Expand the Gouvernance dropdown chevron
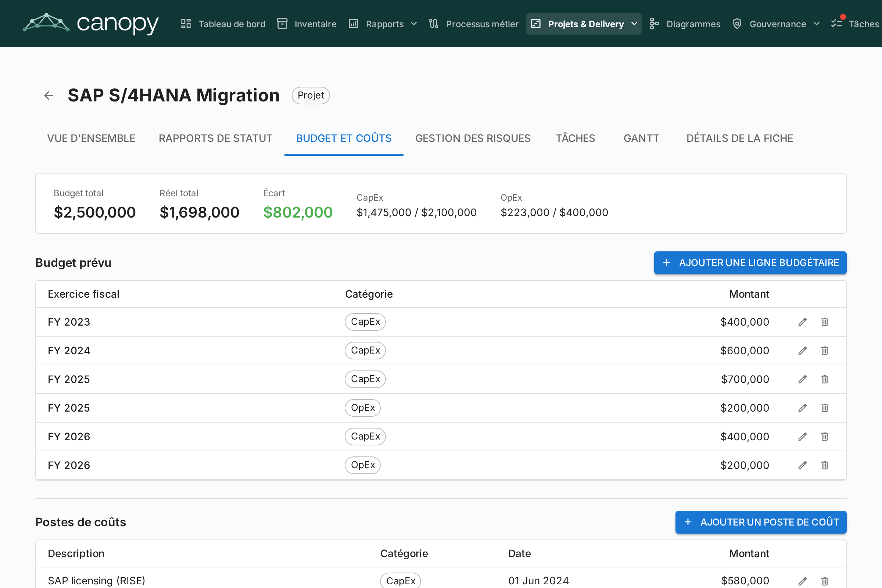 [817, 24]
